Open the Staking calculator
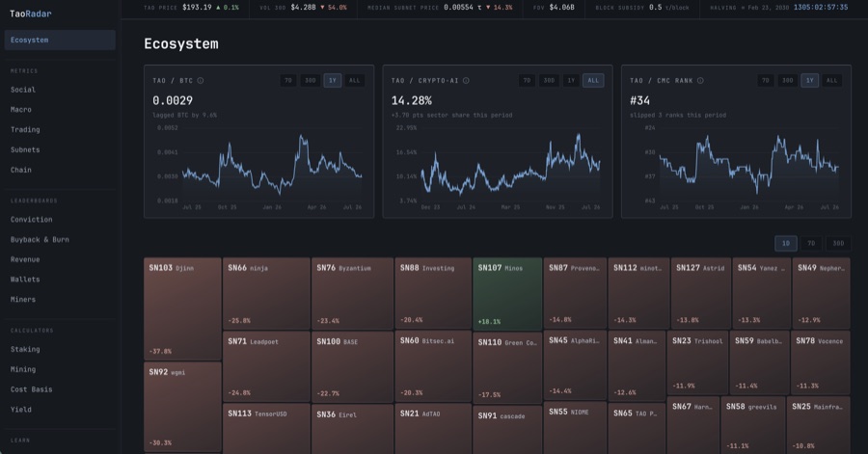Screen dimensions: 868x454 tap(25, 350)
